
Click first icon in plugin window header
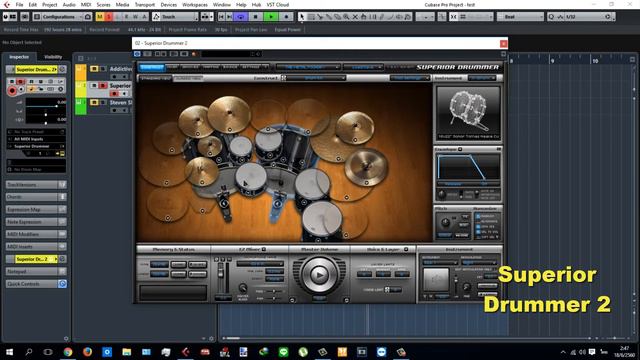(137, 54)
